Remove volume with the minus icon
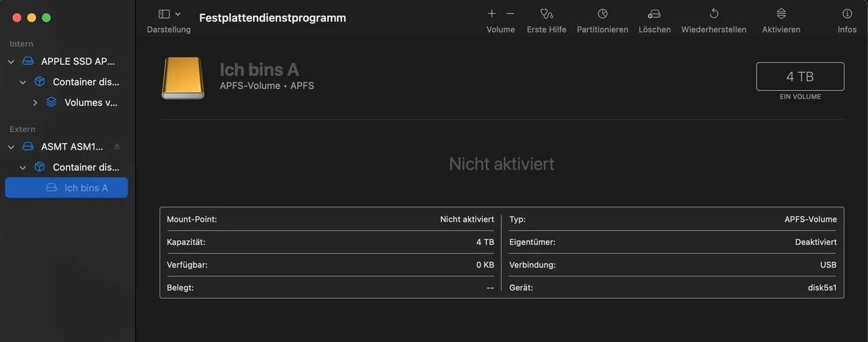This screenshot has height=342, width=868. click(x=510, y=14)
